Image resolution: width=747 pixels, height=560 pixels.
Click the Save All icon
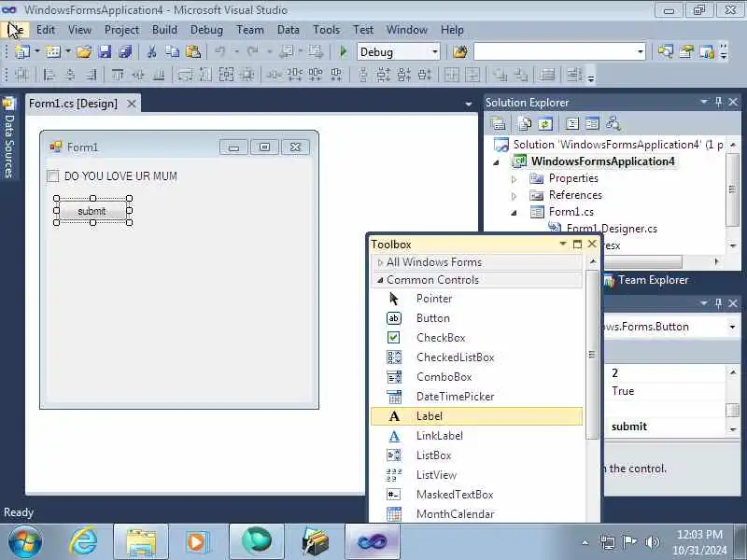pyautogui.click(x=125, y=51)
